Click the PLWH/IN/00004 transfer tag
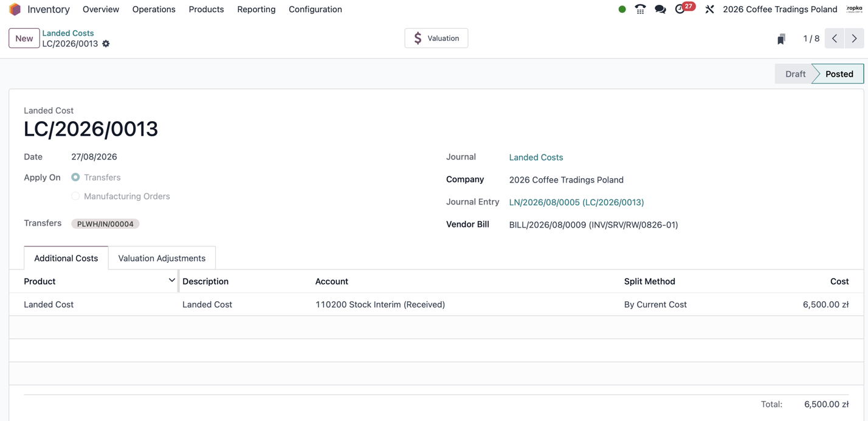This screenshot has height=421, width=868. (x=105, y=224)
